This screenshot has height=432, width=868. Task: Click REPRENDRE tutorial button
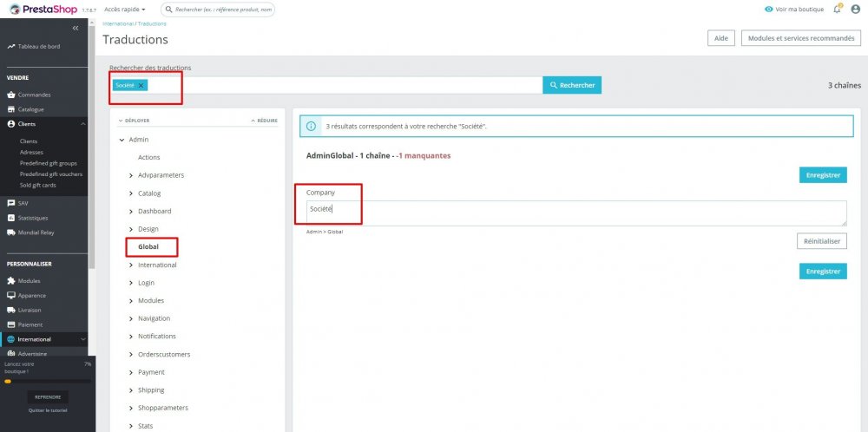[x=48, y=397]
